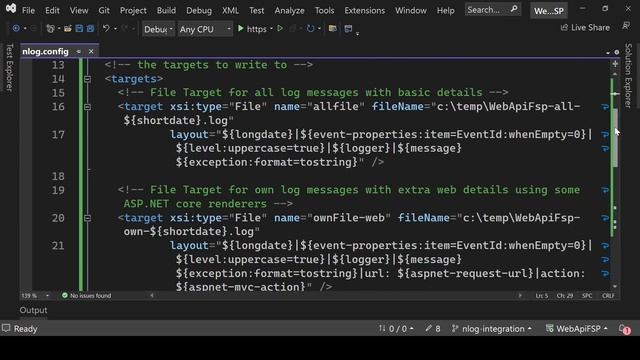
Task: Click the Navigate Backward toolbar icon
Action: tap(16, 29)
